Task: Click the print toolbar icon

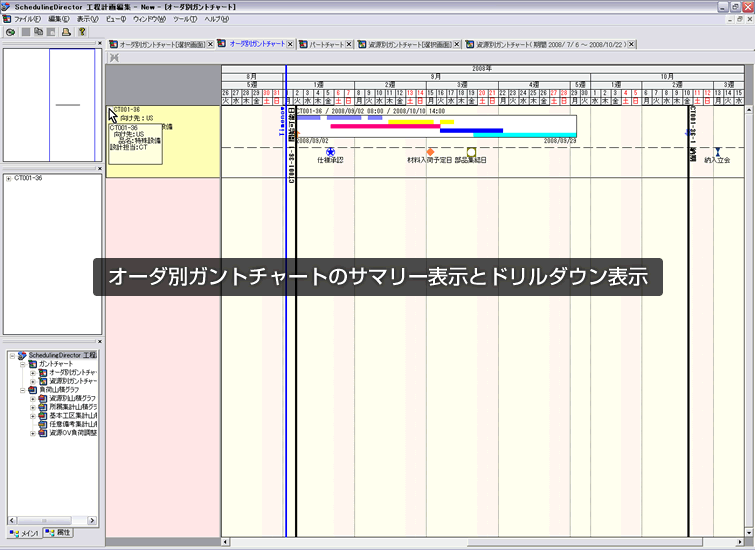Action: point(66,32)
